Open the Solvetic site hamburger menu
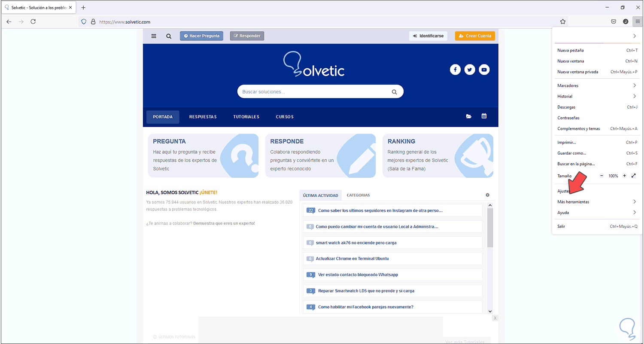 154,36
